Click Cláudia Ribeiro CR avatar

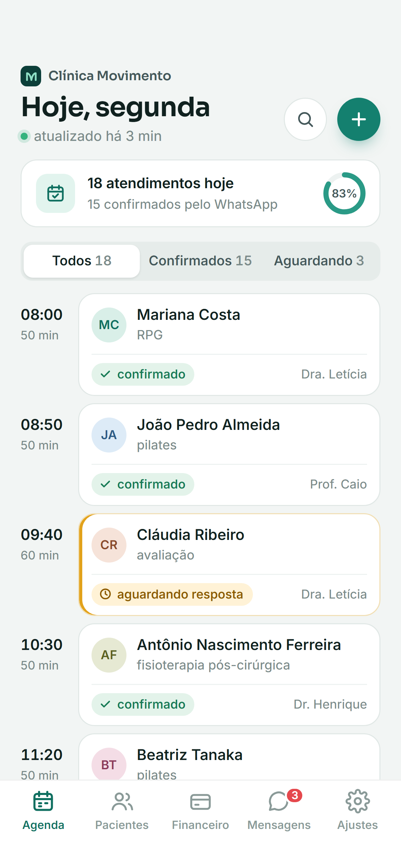pos(109,545)
